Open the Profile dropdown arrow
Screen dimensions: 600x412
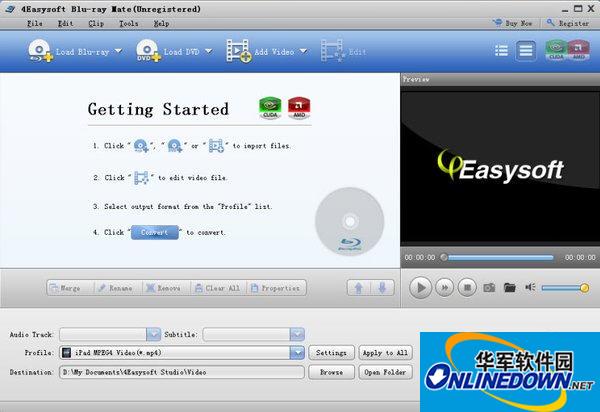(297, 353)
